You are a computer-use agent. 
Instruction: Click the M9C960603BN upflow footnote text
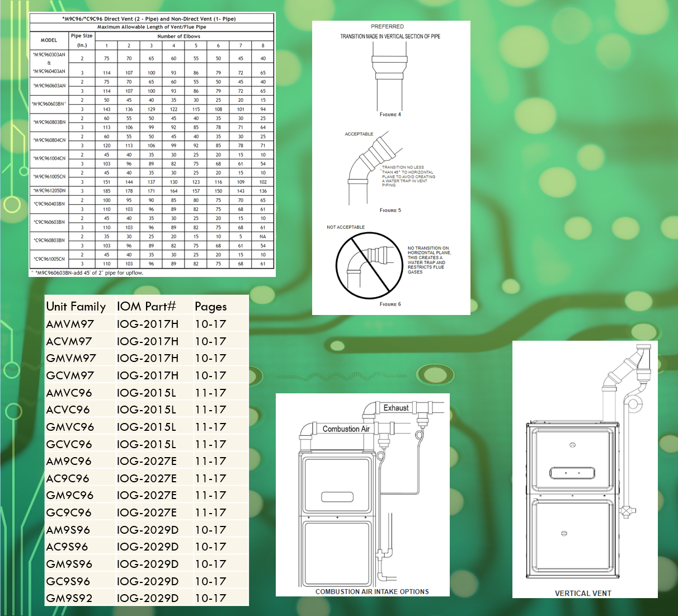(x=90, y=273)
